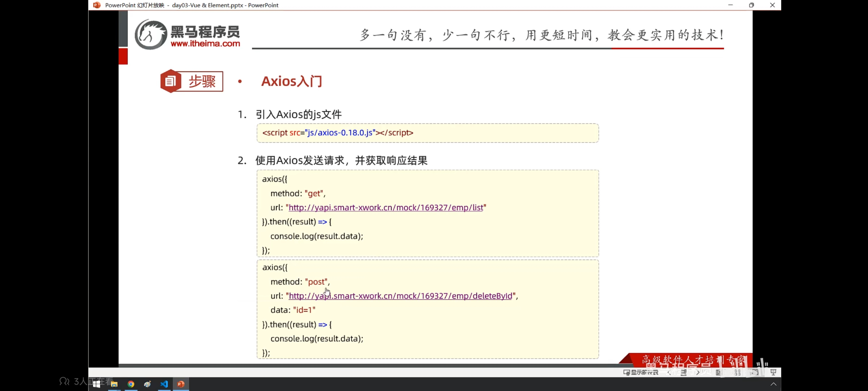Switch to Visual Studio Code on the taskbar
Viewport: 868px width, 391px height.
164,384
